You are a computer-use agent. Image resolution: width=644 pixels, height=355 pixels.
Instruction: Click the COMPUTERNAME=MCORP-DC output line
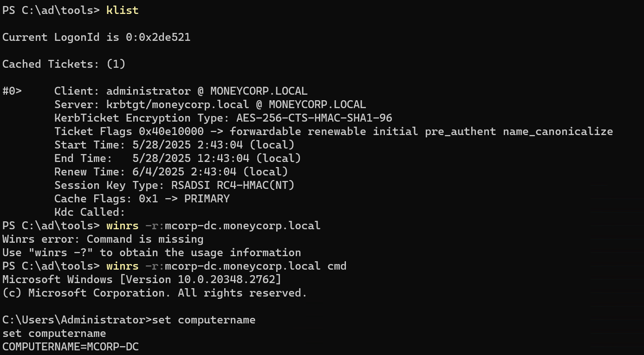[x=71, y=347]
